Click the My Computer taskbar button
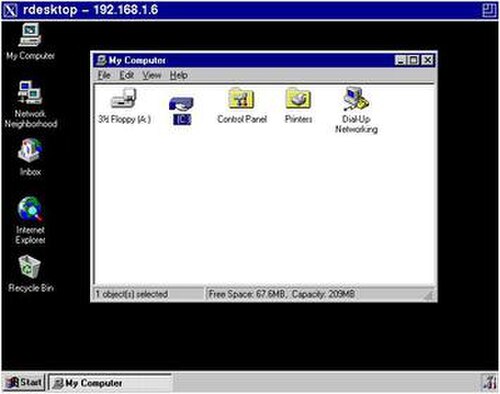 [x=110, y=382]
